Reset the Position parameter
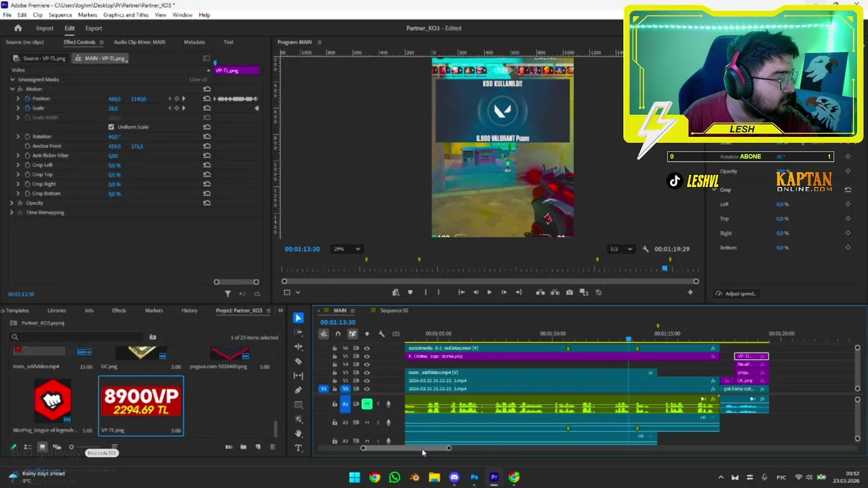This screenshot has width=868, height=488. (207, 98)
